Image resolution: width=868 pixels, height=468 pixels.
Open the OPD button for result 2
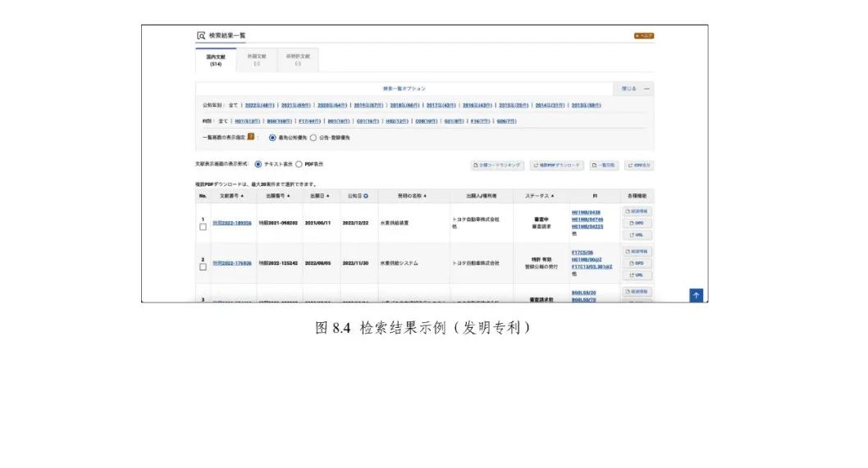click(x=637, y=263)
